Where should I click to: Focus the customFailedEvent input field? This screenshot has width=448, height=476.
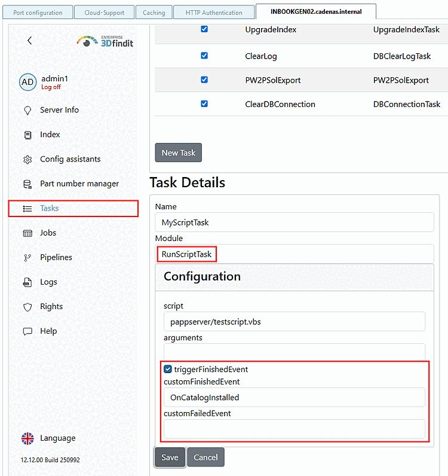[294, 429]
